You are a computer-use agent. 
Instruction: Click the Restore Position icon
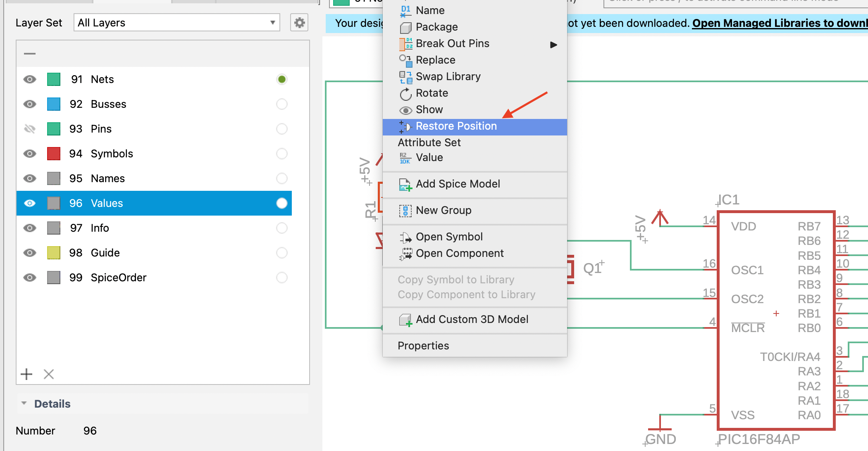405,127
